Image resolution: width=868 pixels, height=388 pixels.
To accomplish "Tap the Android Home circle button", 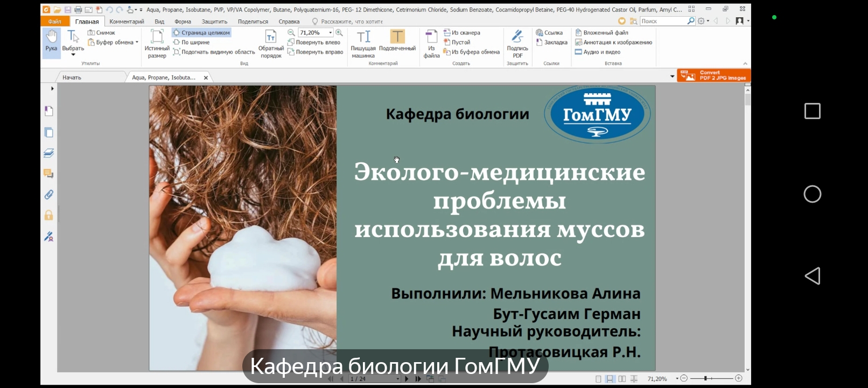I will pyautogui.click(x=812, y=194).
